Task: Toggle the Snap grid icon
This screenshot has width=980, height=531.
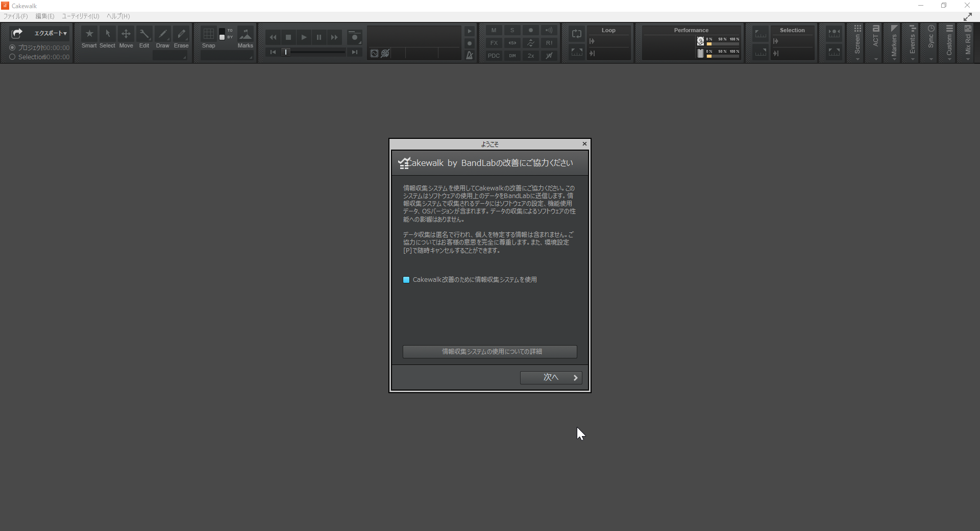Action: click(x=209, y=34)
